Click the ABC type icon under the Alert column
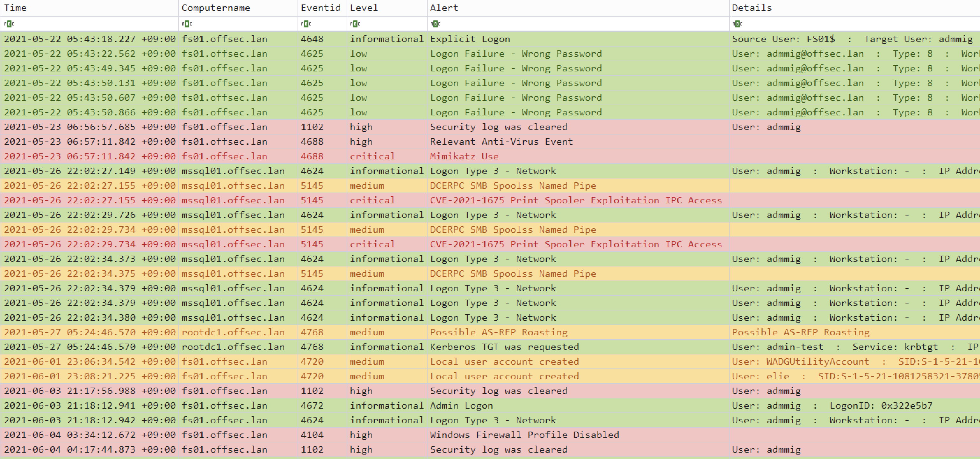Image resolution: width=980 pixels, height=459 pixels. [436, 24]
